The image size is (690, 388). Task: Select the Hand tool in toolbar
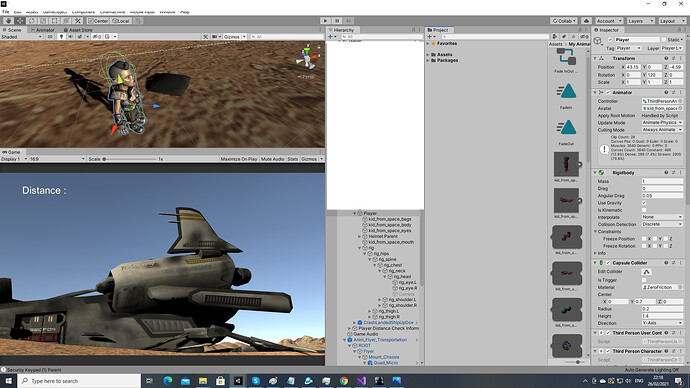pyautogui.click(x=8, y=21)
